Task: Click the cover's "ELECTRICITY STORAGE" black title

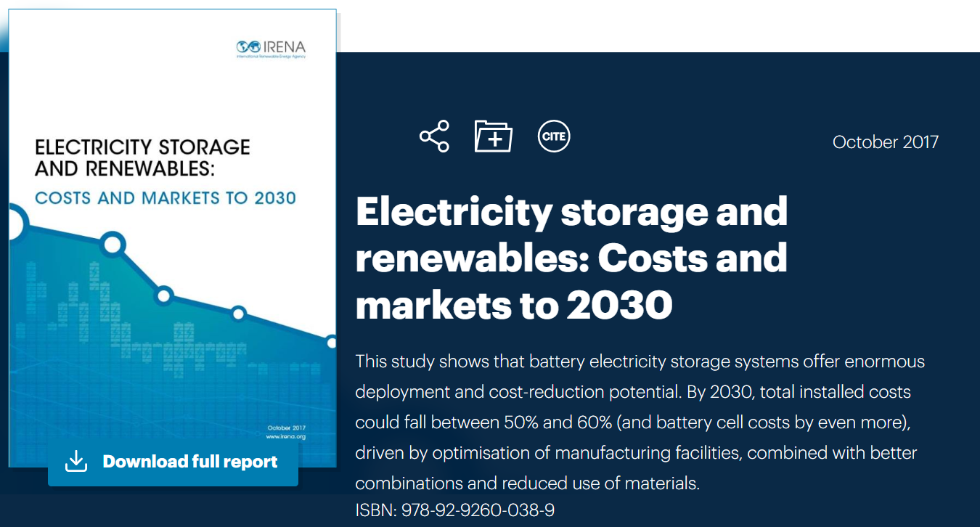Action: click(x=142, y=147)
